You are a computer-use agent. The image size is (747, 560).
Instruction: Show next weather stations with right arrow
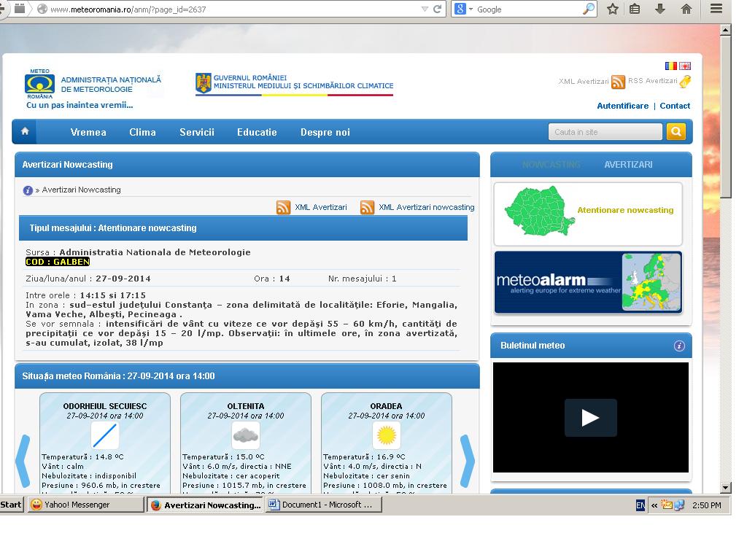click(467, 460)
